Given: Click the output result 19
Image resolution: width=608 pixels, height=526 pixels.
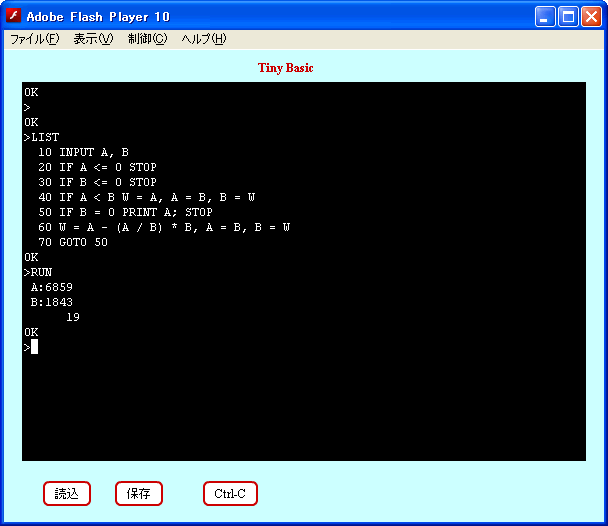Looking at the screenshot, I should point(73,317).
